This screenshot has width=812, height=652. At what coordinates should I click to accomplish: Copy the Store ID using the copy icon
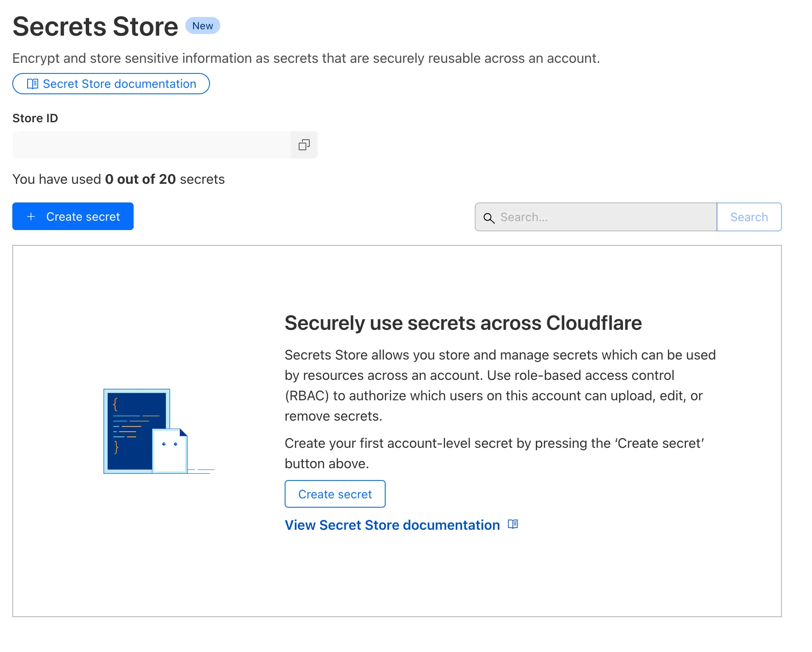pos(304,145)
